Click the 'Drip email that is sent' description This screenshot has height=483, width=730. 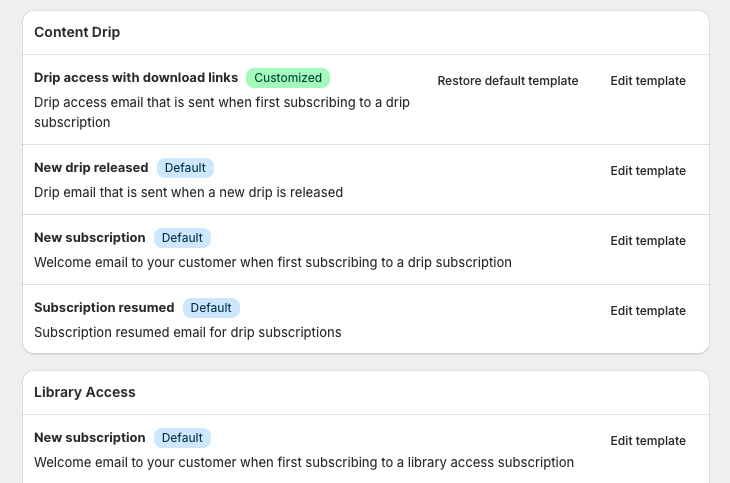click(188, 192)
